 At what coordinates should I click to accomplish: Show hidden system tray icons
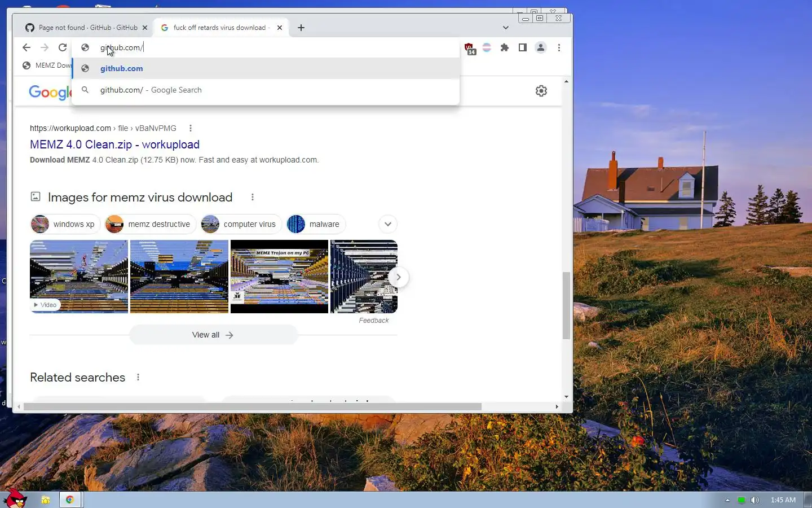[727, 500]
